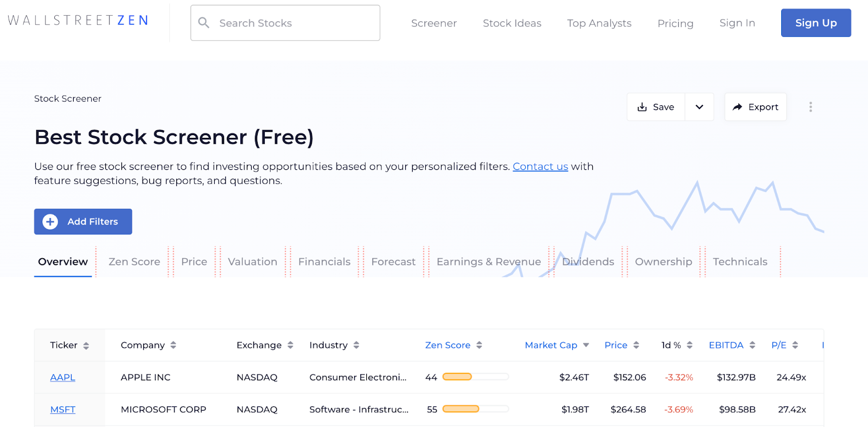Open the Technicals tab
Image resolution: width=868 pixels, height=427 pixels.
[x=740, y=262]
